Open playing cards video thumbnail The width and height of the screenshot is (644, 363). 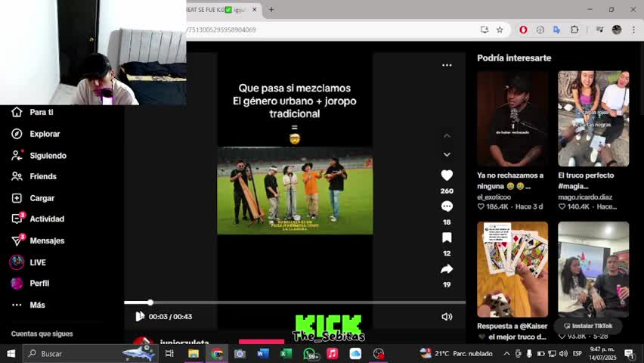coord(512,269)
